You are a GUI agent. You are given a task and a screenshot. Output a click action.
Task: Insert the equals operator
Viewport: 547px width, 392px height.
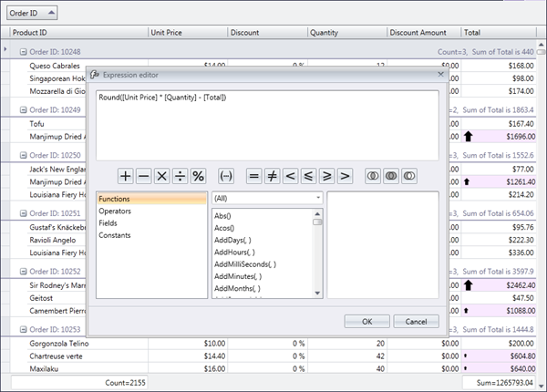(254, 176)
